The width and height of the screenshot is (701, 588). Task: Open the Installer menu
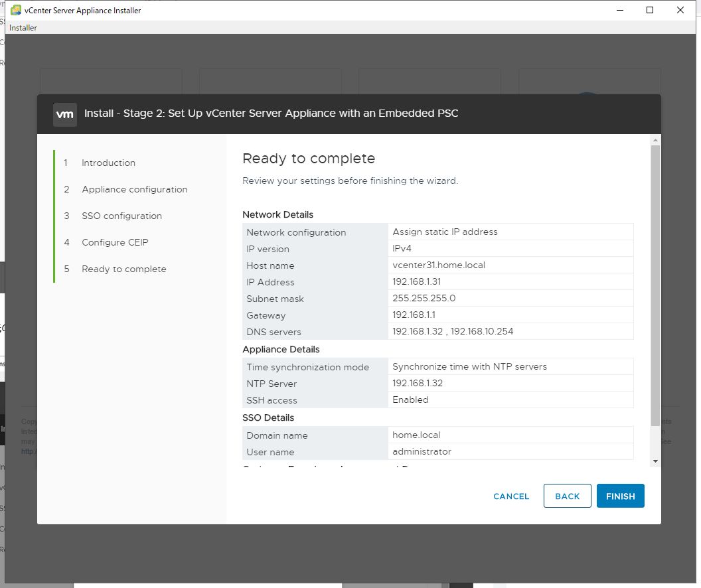click(23, 28)
